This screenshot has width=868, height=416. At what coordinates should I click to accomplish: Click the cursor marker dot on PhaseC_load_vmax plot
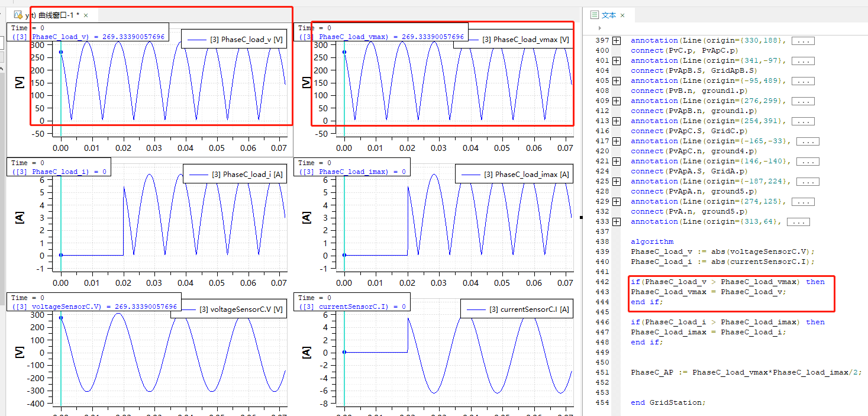click(x=344, y=52)
